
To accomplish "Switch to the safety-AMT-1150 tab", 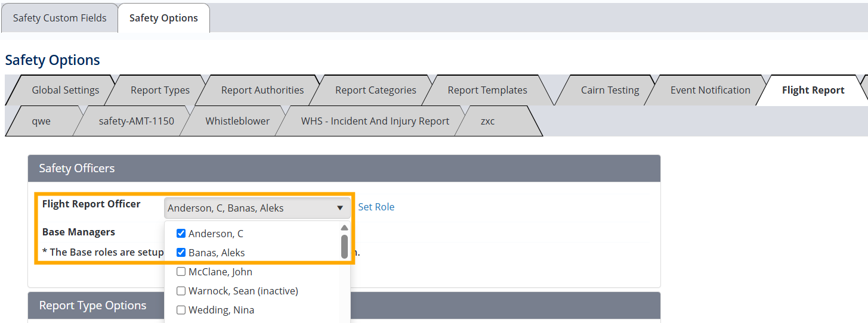I will [x=137, y=121].
